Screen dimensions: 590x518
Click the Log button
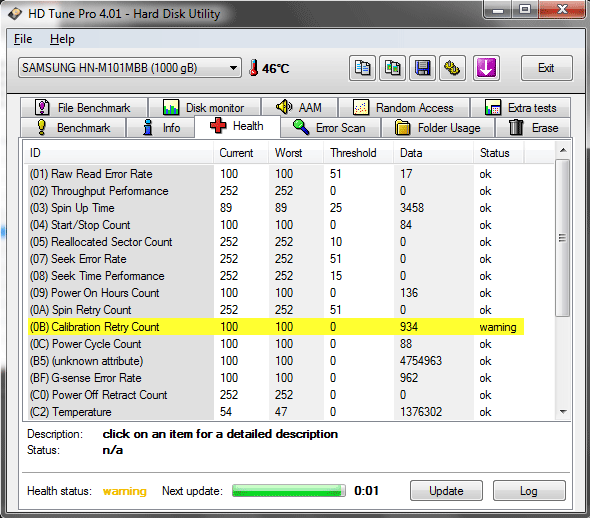[x=529, y=491]
